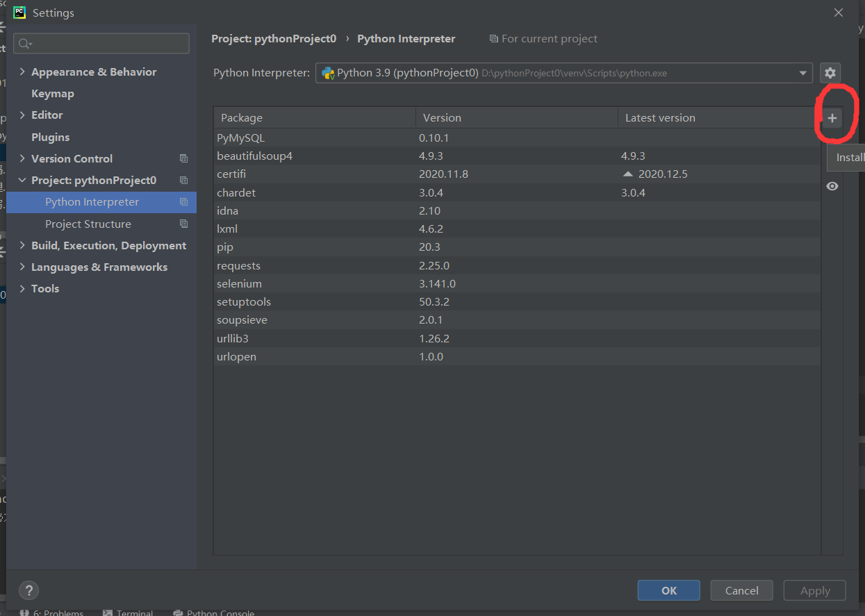The image size is (865, 616).
Task: Select the urlopen package row
Action: (517, 356)
